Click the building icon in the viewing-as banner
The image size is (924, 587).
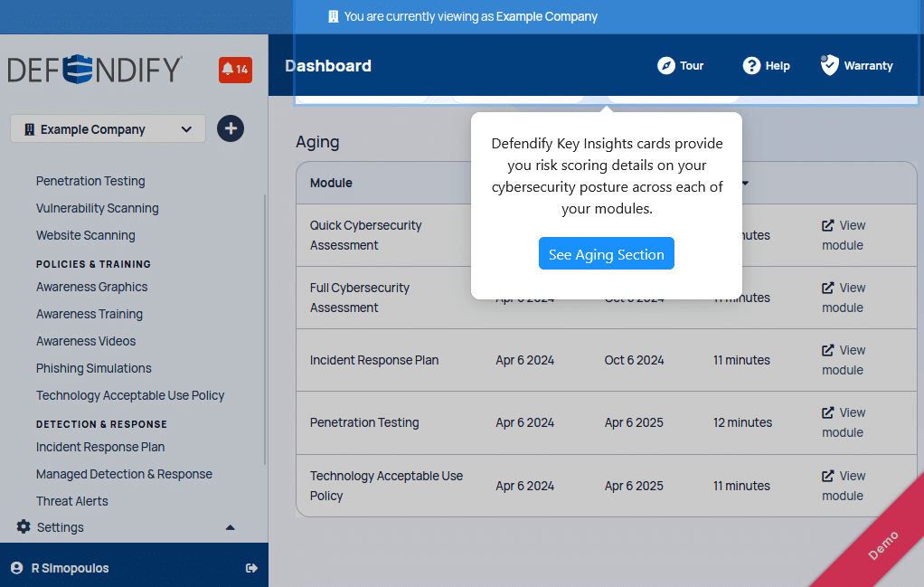coord(333,16)
